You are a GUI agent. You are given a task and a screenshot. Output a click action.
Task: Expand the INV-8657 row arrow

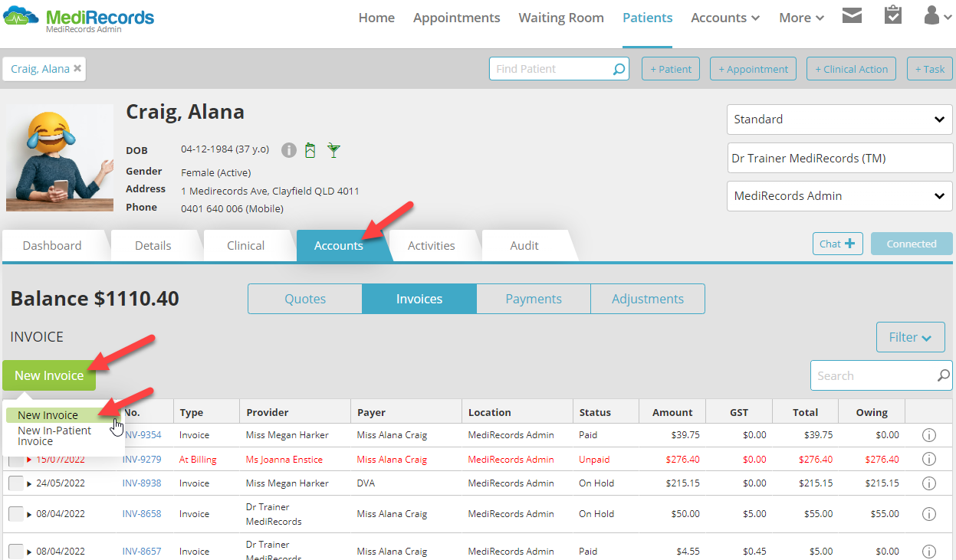pyautogui.click(x=29, y=552)
